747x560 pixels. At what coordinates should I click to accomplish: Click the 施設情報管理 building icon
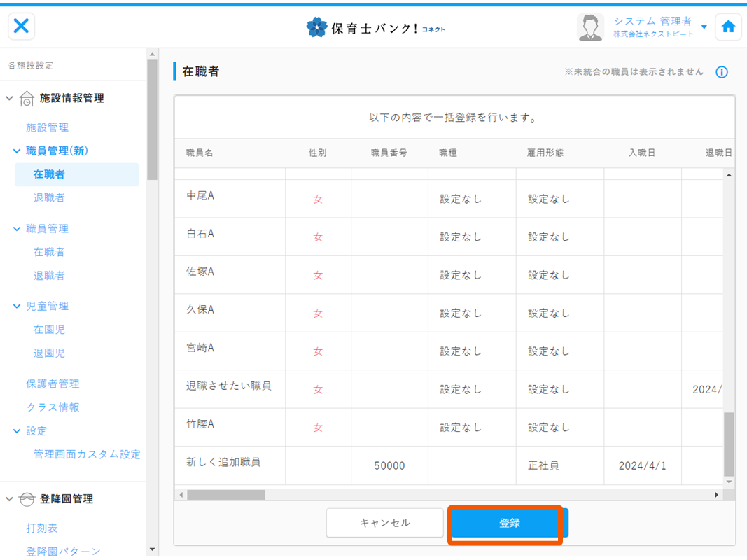[27, 99]
